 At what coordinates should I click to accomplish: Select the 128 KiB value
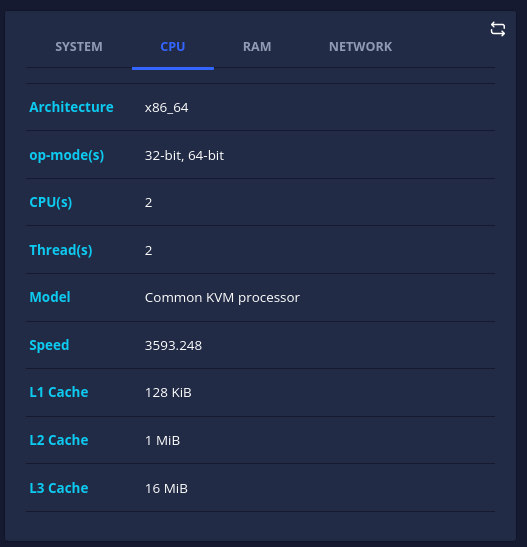coord(168,392)
